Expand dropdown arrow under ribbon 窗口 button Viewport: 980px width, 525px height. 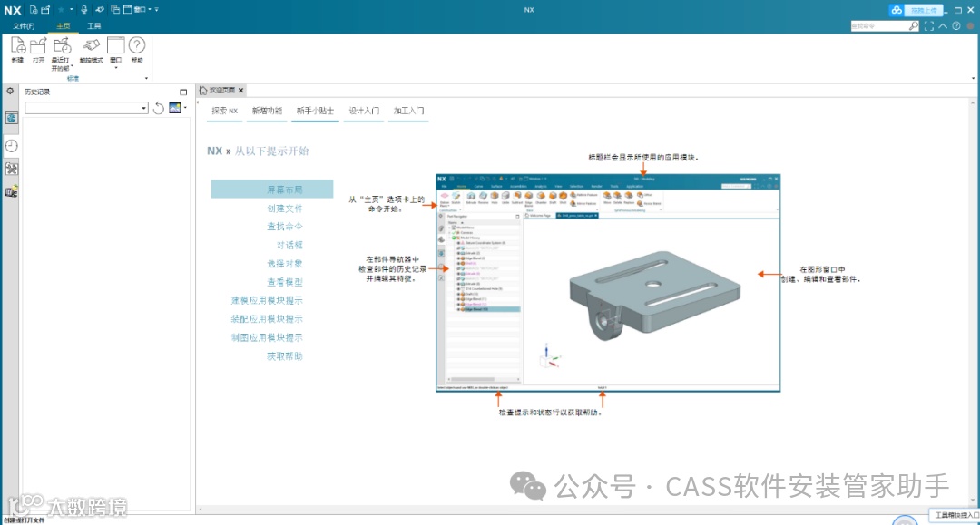115,66
